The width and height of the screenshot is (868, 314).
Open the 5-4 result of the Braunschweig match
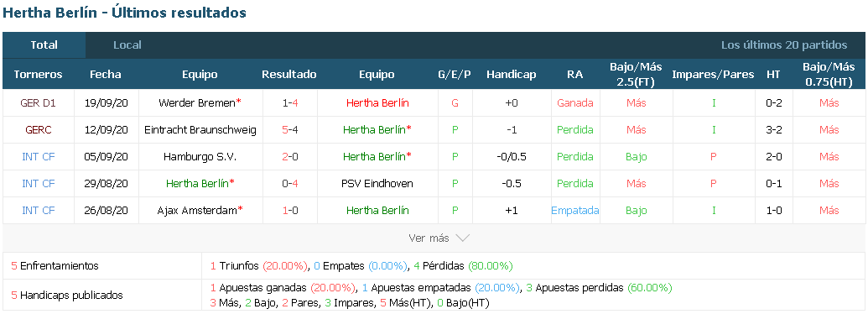[x=290, y=129]
